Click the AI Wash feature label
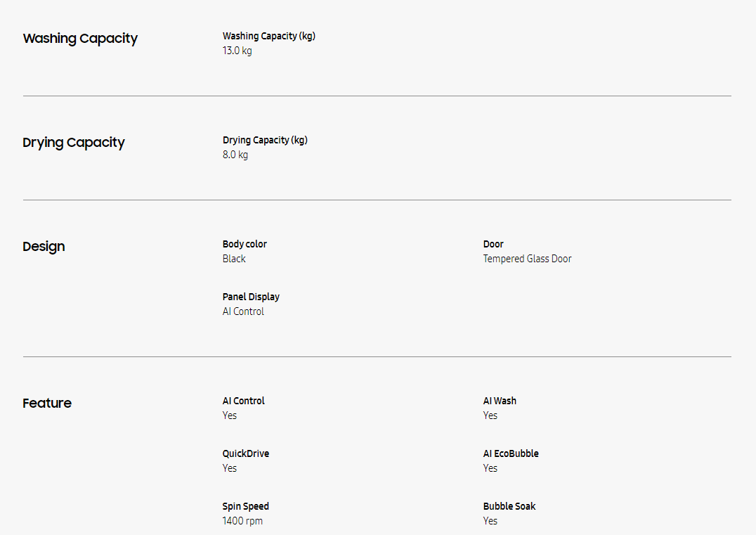756x535 pixels. click(500, 401)
